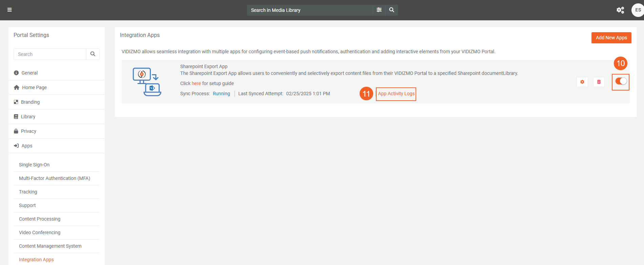
Task: Open the ES user profile avatar
Action: (637, 10)
